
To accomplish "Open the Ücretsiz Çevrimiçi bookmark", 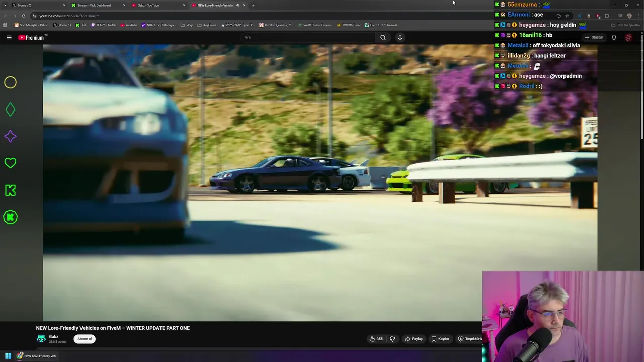I will tap(276, 25).
